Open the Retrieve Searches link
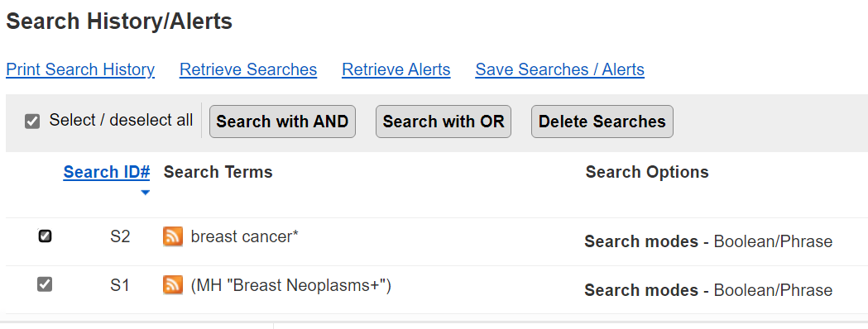 [x=248, y=69]
